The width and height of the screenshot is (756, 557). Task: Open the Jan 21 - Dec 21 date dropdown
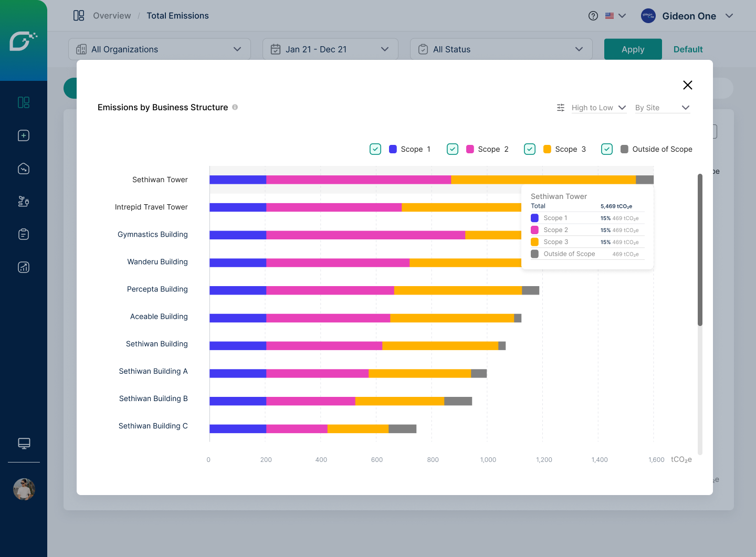click(330, 49)
